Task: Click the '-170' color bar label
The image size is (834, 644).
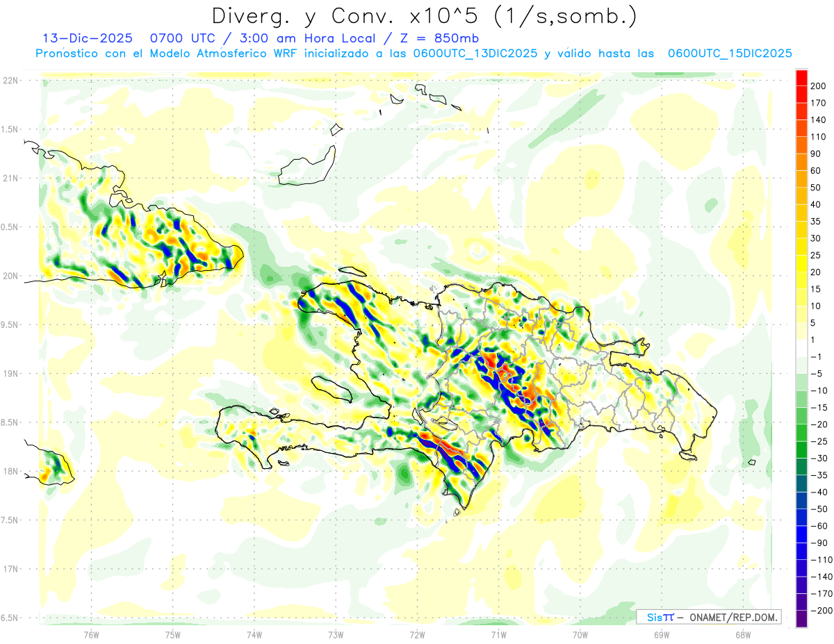Action: click(x=823, y=594)
